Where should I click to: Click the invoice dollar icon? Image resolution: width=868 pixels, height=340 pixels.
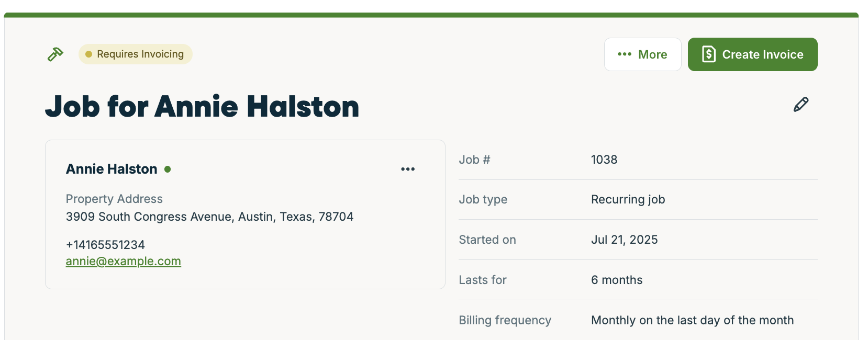coord(708,54)
